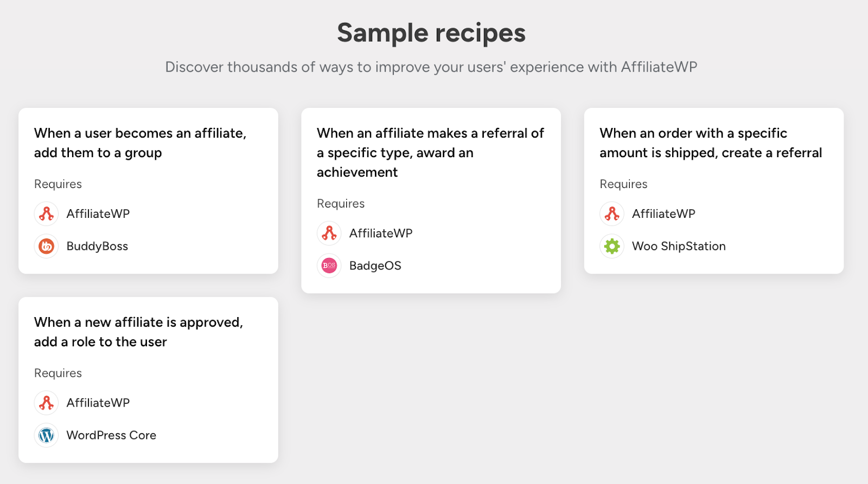The height and width of the screenshot is (484, 868).
Task: Click the green Woo ShipStation gear icon
Action: coord(612,247)
